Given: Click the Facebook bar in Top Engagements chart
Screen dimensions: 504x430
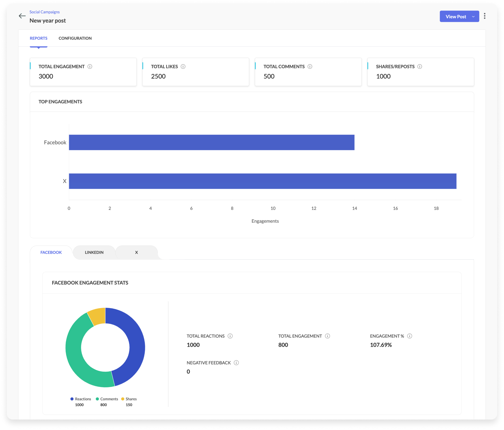Looking at the screenshot, I should coord(212,142).
